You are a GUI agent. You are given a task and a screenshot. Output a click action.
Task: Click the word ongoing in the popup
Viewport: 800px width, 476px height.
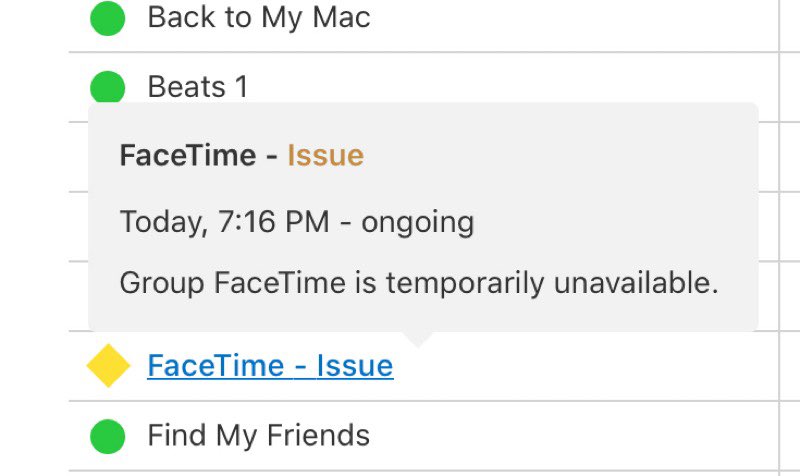418,223
